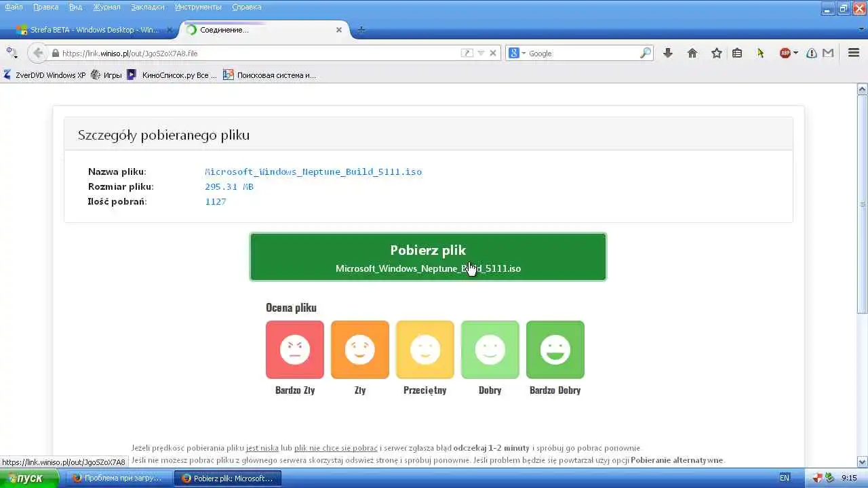Open the Правка menu

coord(46,7)
